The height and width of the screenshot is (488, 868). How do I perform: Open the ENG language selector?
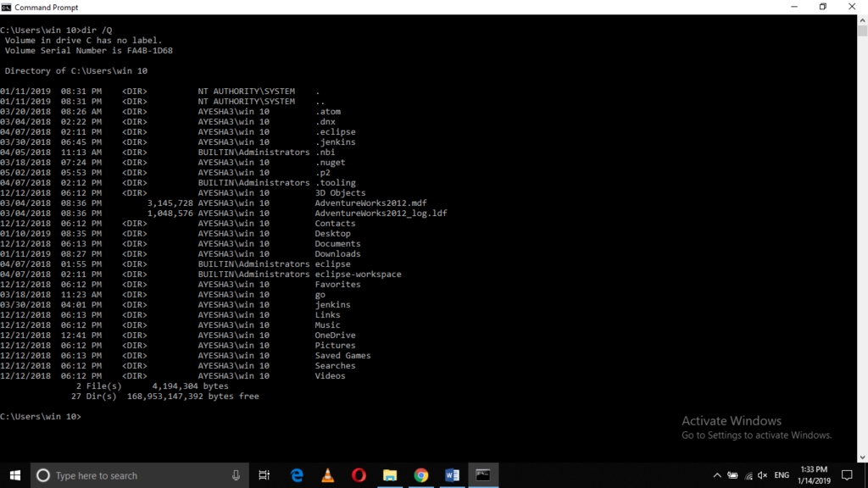[x=782, y=475]
